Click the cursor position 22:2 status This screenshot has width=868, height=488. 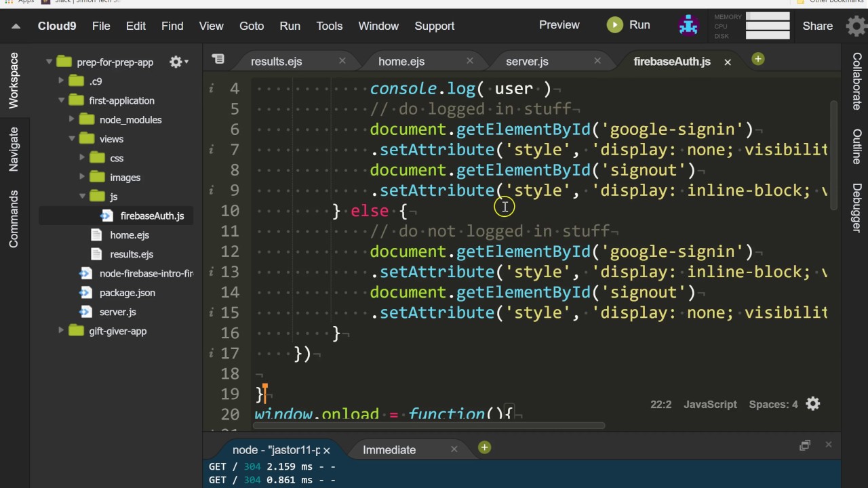pos(660,404)
